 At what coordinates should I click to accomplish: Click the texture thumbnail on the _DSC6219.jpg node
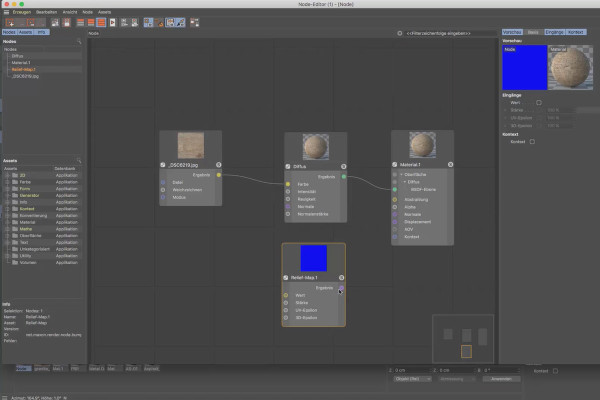[x=191, y=145]
